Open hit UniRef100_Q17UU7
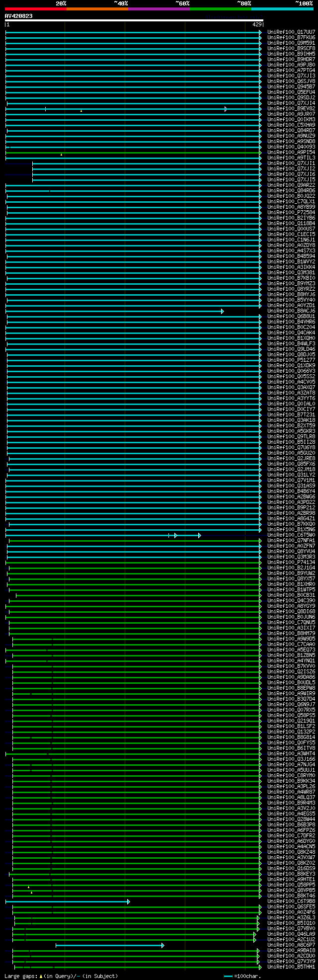Viewport: 318px width, 980px height. click(x=291, y=32)
